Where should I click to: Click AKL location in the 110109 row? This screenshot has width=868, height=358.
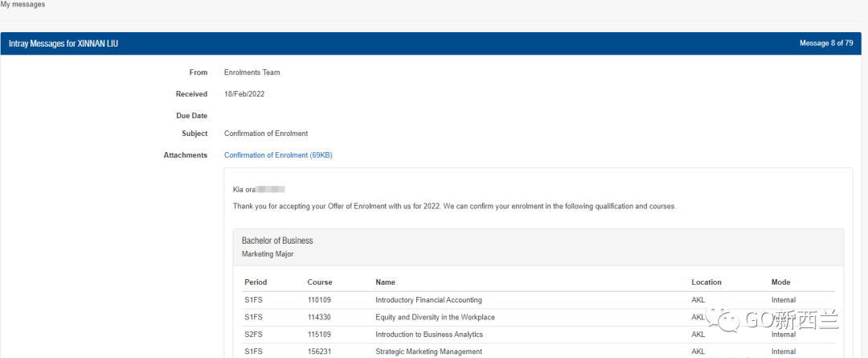[698, 300]
